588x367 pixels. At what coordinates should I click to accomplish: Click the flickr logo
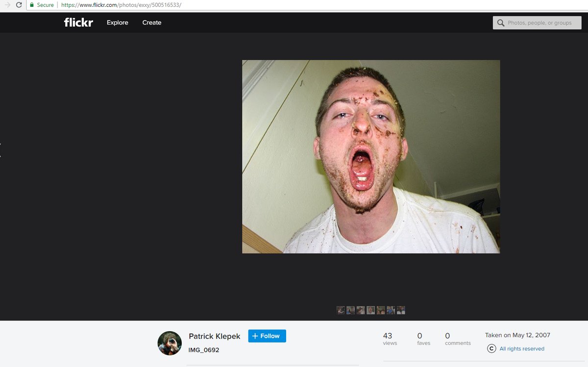(x=78, y=23)
